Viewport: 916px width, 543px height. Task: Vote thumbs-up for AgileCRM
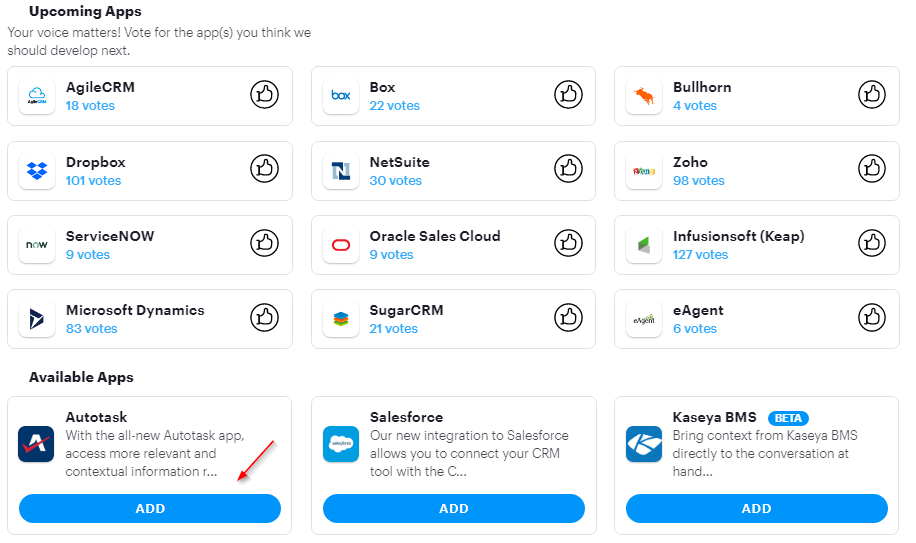coord(265,94)
